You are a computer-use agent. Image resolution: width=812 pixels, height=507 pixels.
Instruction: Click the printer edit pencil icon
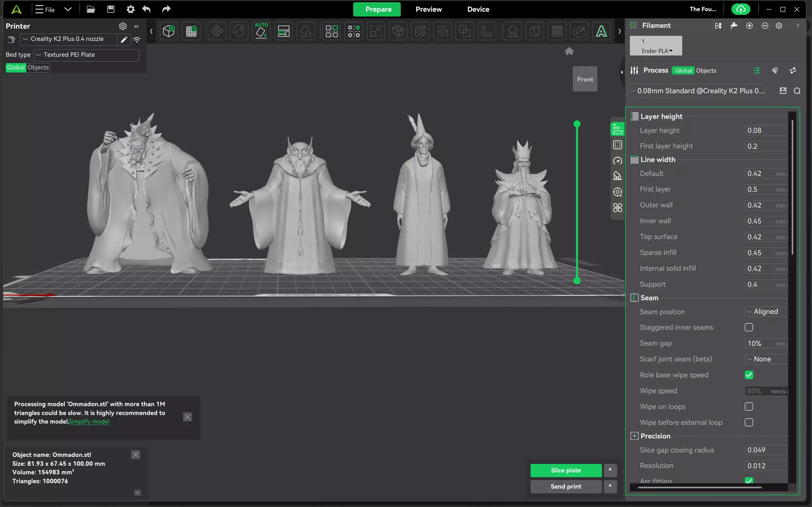tap(124, 40)
